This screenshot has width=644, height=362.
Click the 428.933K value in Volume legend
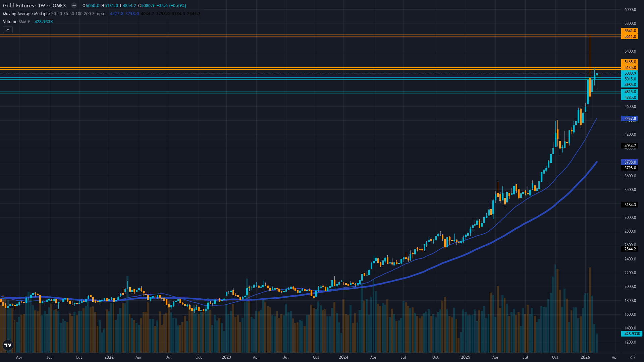(x=44, y=22)
